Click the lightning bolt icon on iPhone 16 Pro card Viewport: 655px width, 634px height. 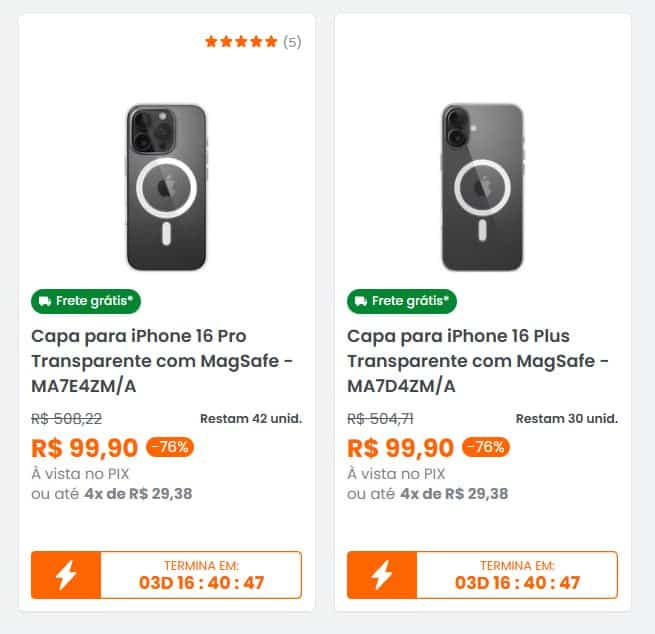66,575
